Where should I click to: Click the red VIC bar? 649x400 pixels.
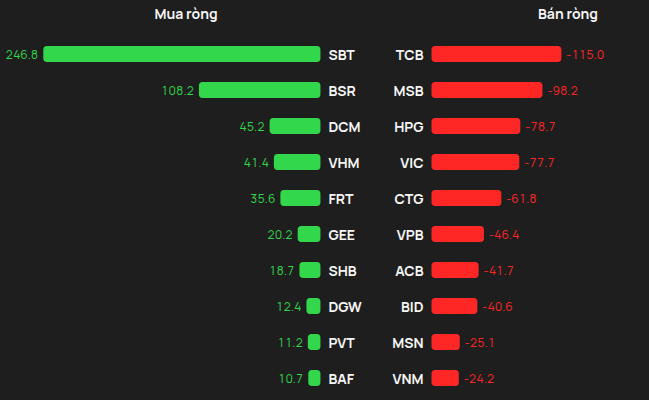pos(475,162)
